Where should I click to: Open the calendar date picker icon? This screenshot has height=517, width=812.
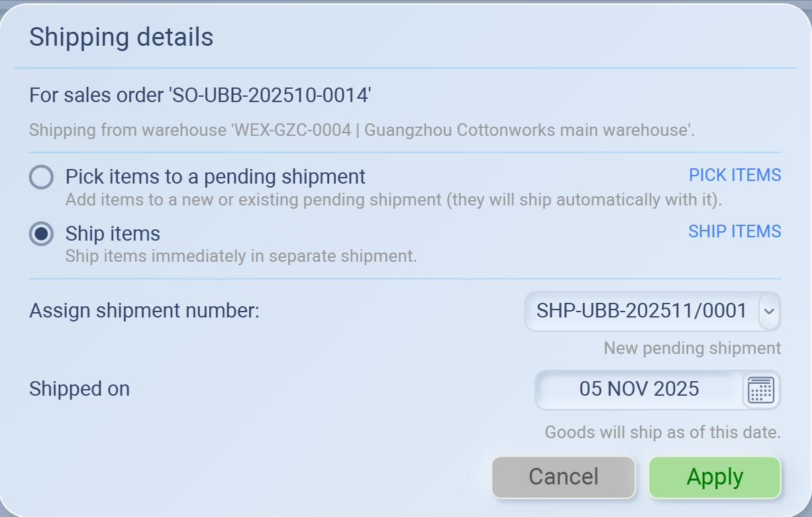[761, 390]
